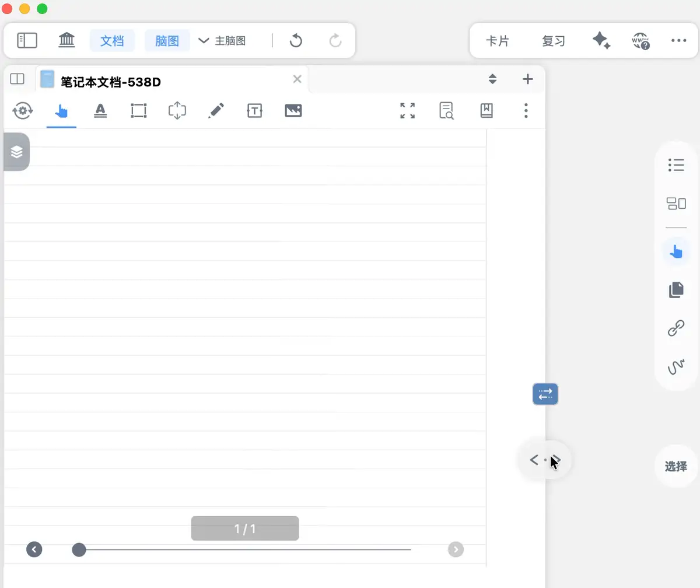
Task: Click the blue swap arrows button
Action: coord(545,394)
